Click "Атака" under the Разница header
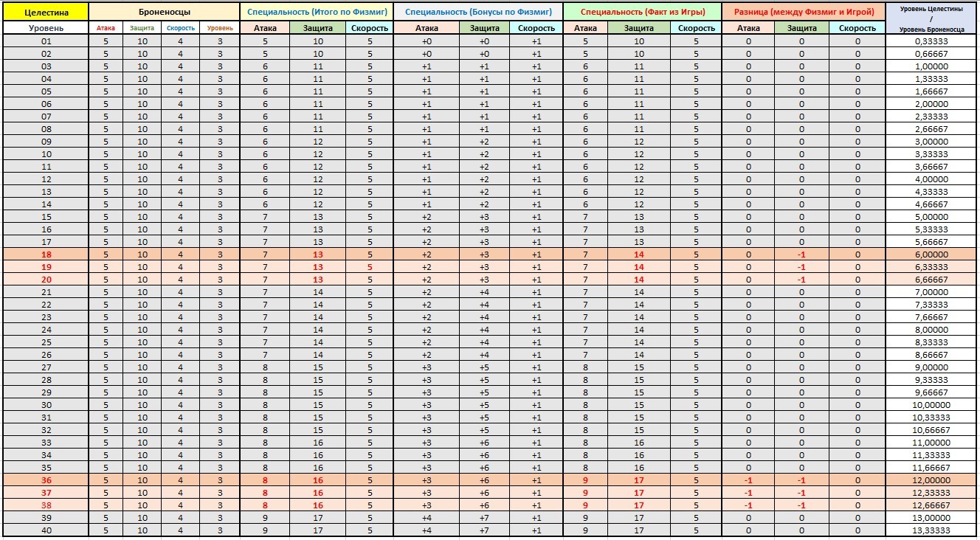 [748, 28]
